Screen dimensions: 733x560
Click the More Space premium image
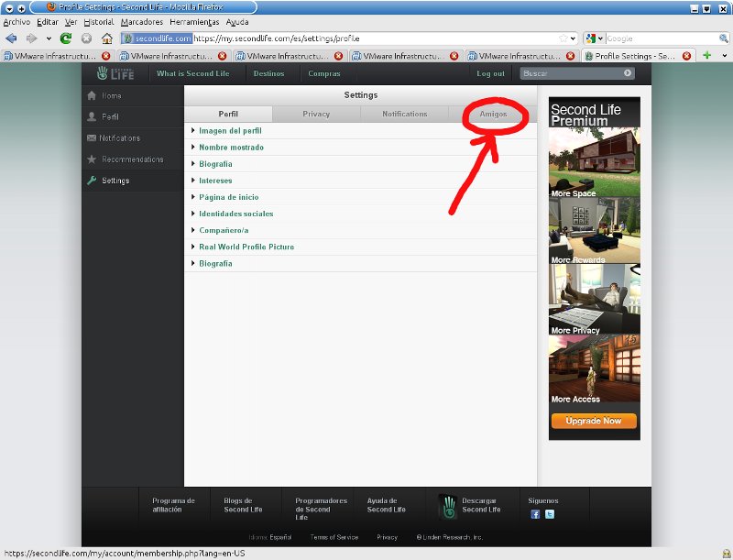594,162
